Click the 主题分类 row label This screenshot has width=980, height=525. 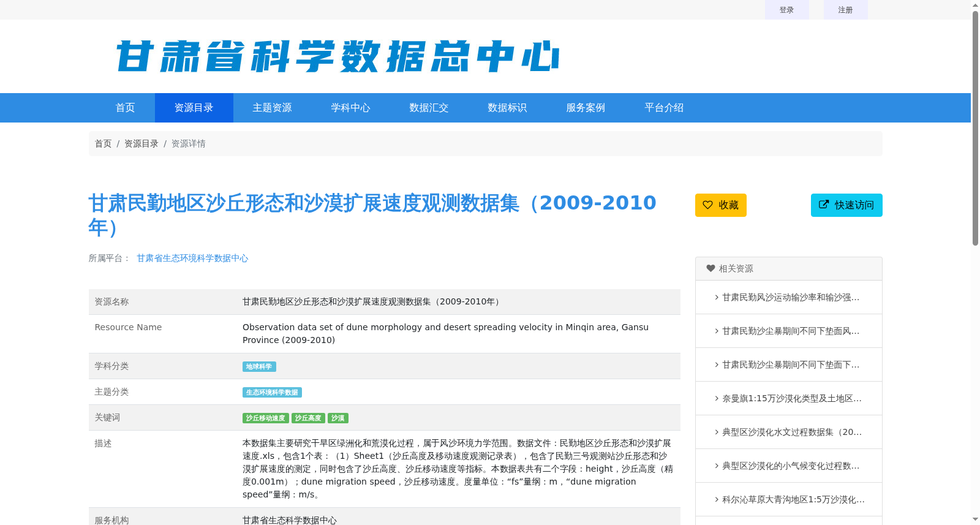pyautogui.click(x=112, y=392)
